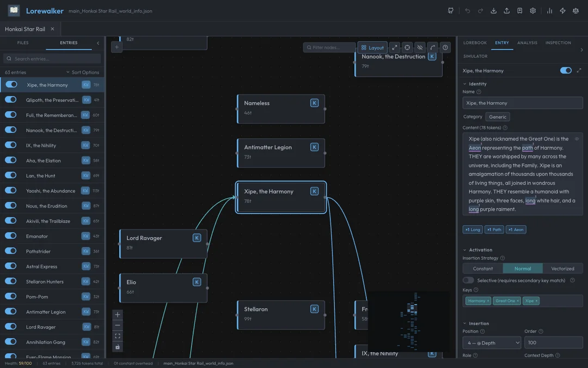Open the GitHub link icon
Screen dimensions: 588x368
(450, 11)
